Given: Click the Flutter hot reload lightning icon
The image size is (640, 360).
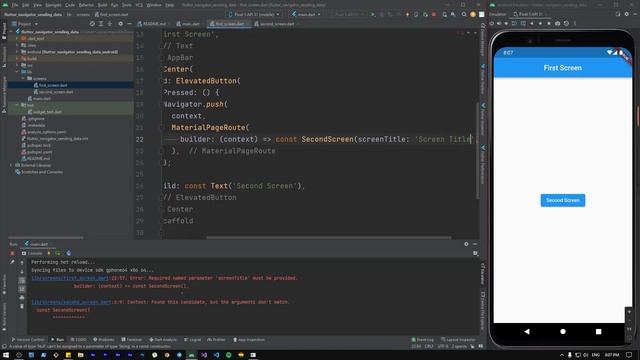Looking at the screenshot, I should (x=407, y=14).
